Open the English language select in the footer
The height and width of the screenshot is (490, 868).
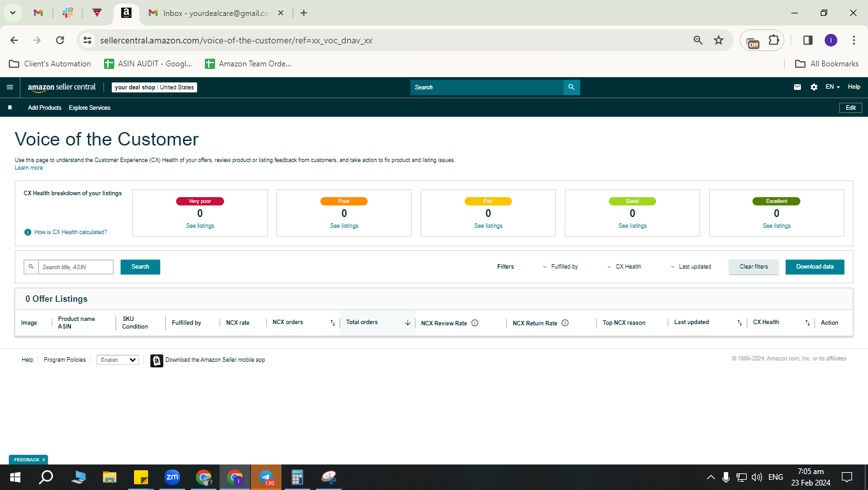[x=117, y=360]
